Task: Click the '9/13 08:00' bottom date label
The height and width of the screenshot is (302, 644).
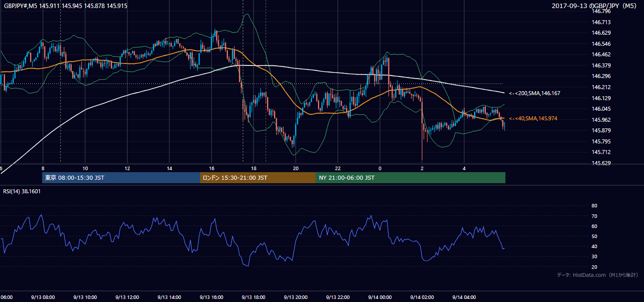Action: pos(43,297)
